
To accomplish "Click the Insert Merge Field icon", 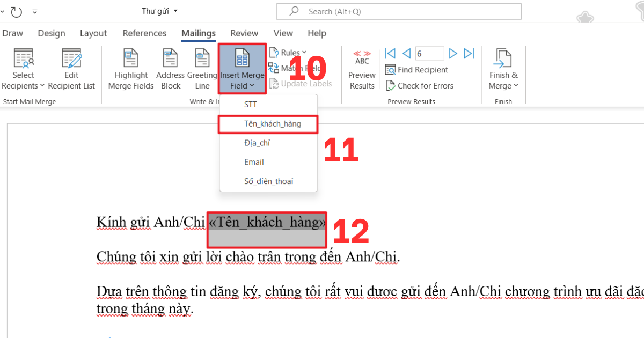I will 242,58.
